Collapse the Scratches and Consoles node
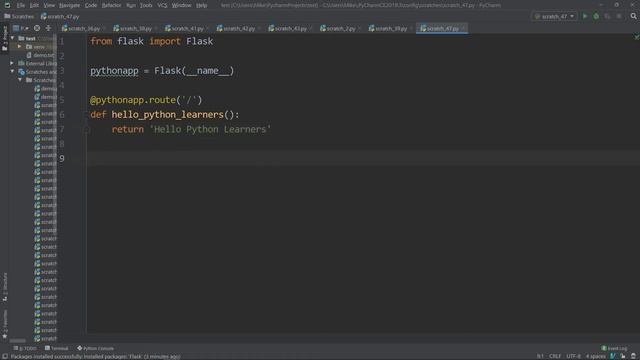The width and height of the screenshot is (640, 360). 12,71
